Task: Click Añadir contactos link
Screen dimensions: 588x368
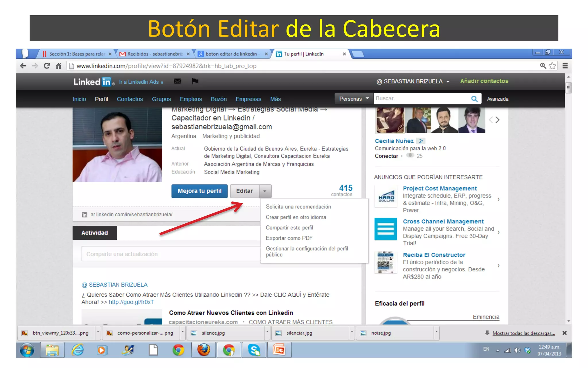Action: click(484, 81)
